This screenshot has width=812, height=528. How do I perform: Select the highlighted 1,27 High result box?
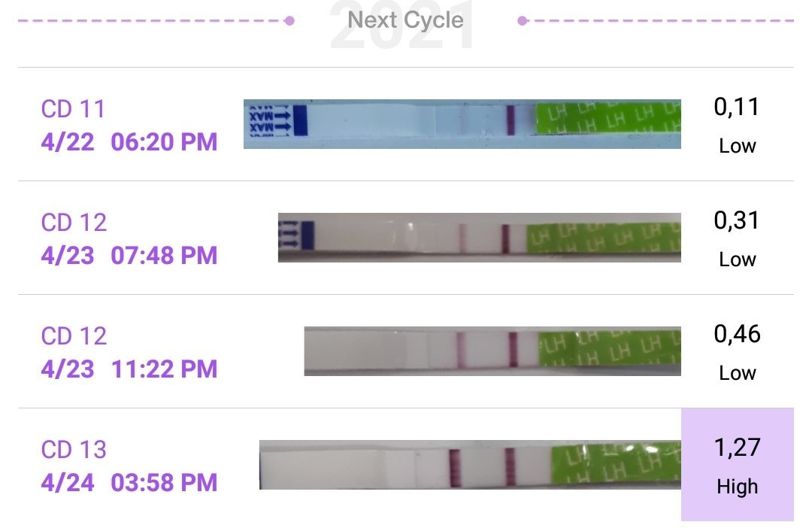pyautogui.click(x=737, y=464)
